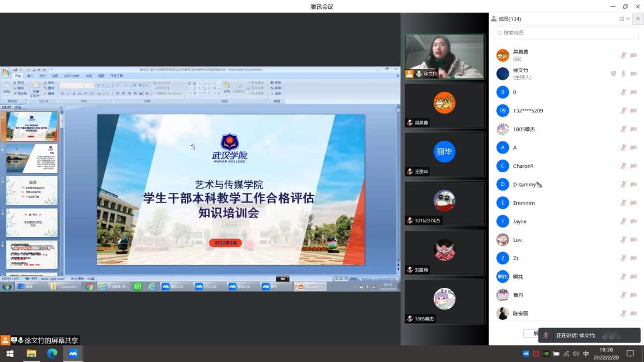This screenshot has width=644, height=362.
Task: Click the Wi-Fi icon in the system tray
Action: tap(566, 354)
